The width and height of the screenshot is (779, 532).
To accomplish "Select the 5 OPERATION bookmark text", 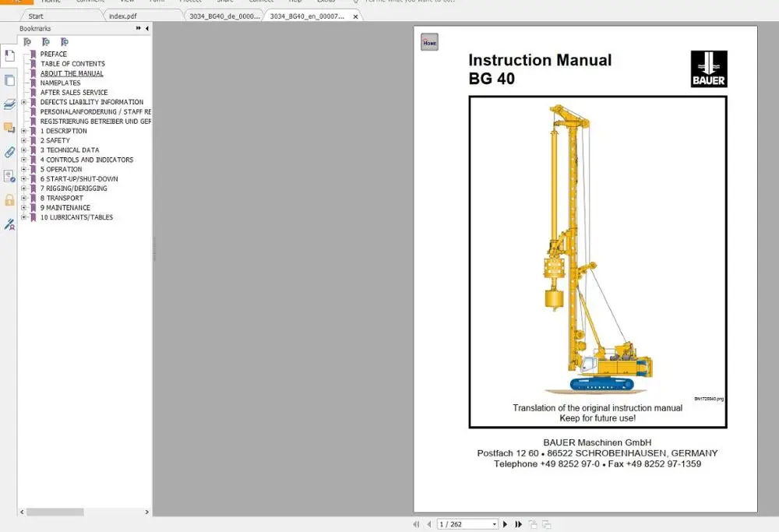I will click(x=61, y=169).
